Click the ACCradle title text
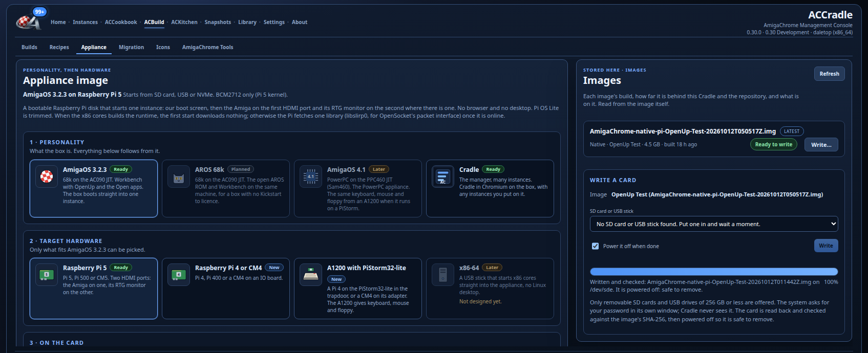The image size is (868, 353). [x=830, y=15]
